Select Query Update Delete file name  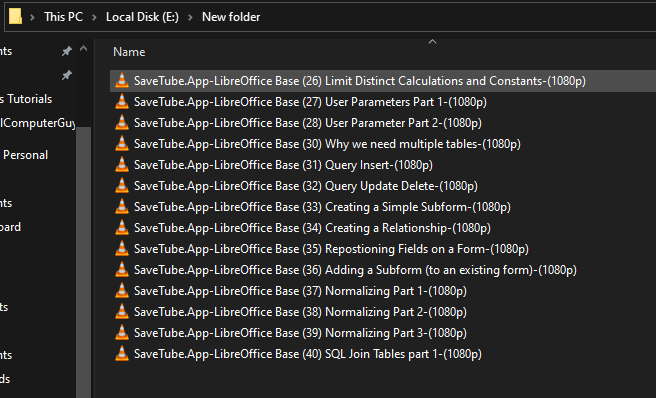tap(306, 186)
